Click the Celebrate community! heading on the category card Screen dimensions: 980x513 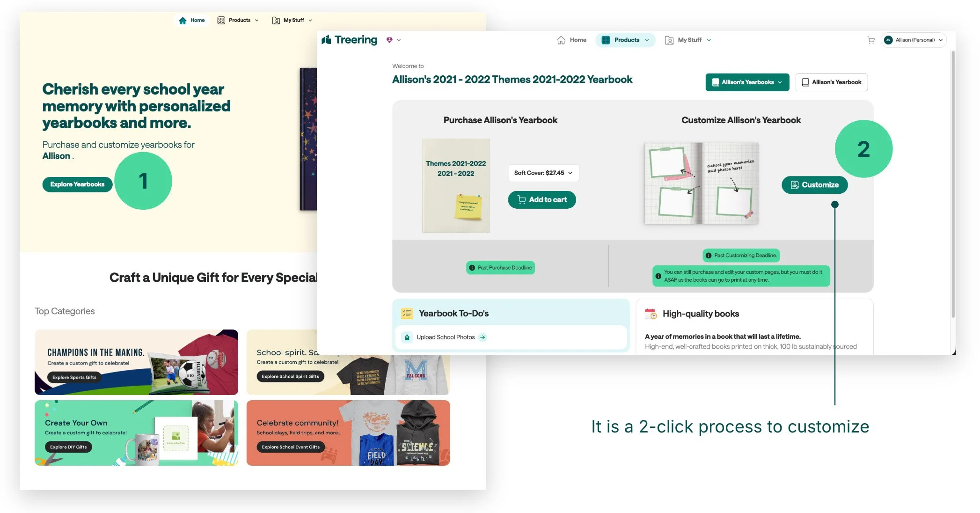[298, 423]
